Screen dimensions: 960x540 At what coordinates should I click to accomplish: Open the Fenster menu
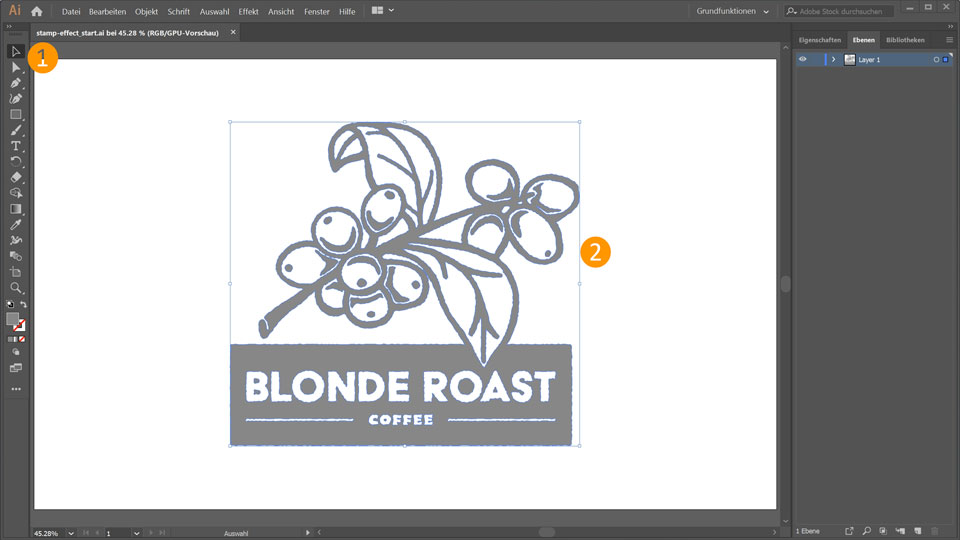tap(317, 12)
